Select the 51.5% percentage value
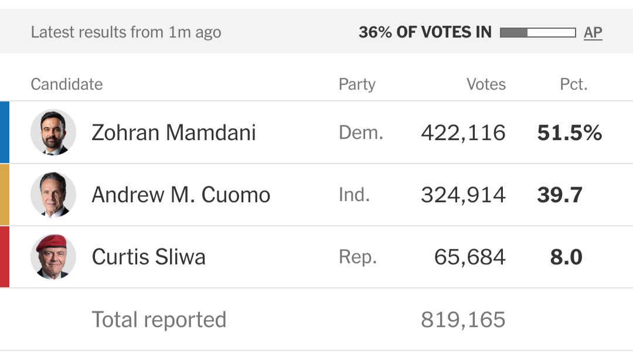Viewport: 633px width, 364px height. [569, 133]
